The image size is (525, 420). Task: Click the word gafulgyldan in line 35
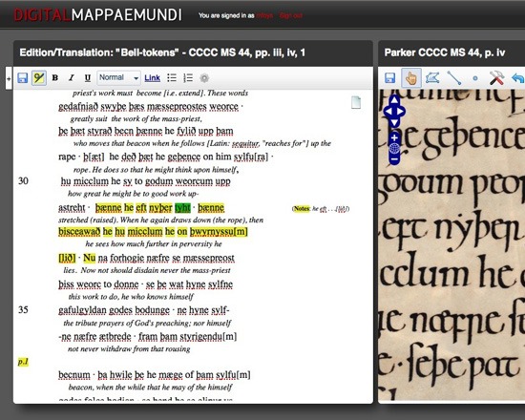(82, 310)
